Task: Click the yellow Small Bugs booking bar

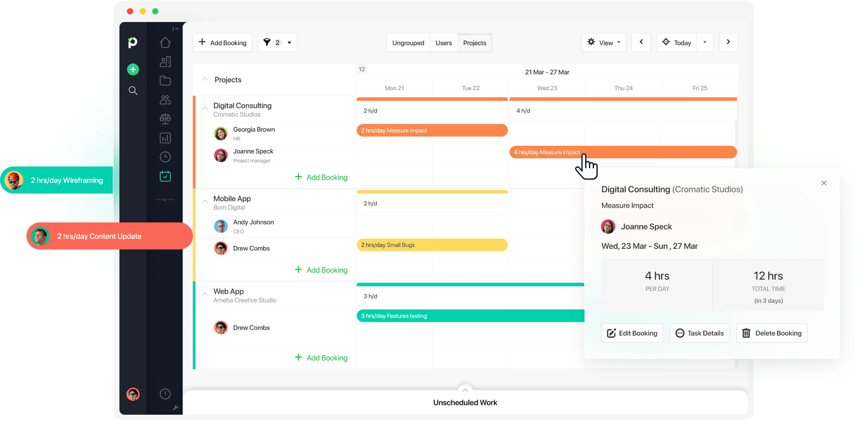Action: [x=432, y=245]
